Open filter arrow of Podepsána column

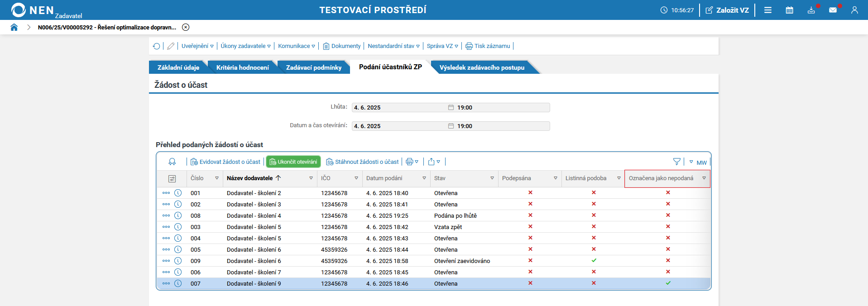pos(556,178)
